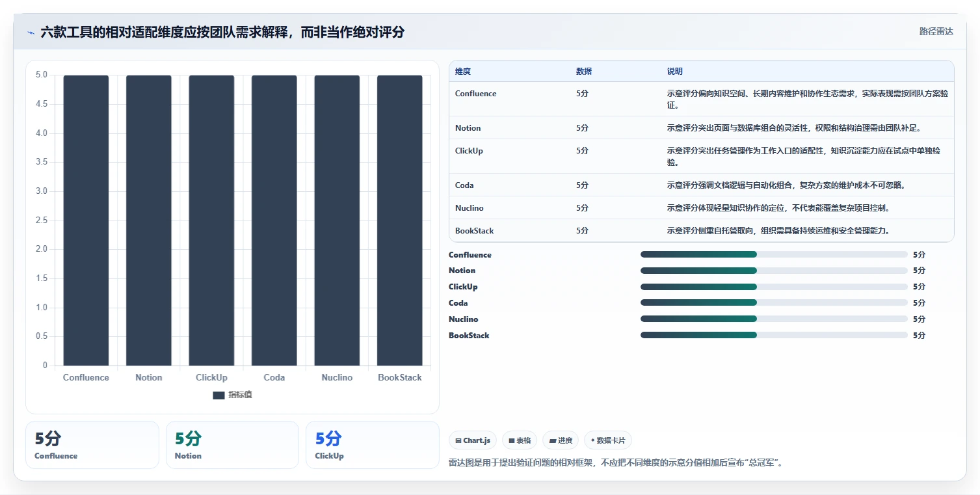Screen dimensions: 980x495
Task: Click the ClickUp progress bar
Action: [774, 287]
